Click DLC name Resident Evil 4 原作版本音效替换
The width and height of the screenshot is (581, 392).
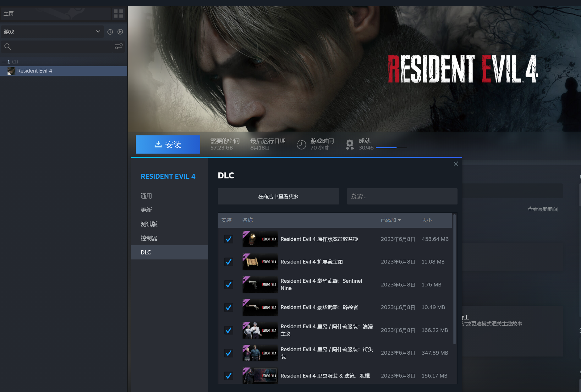coord(319,239)
